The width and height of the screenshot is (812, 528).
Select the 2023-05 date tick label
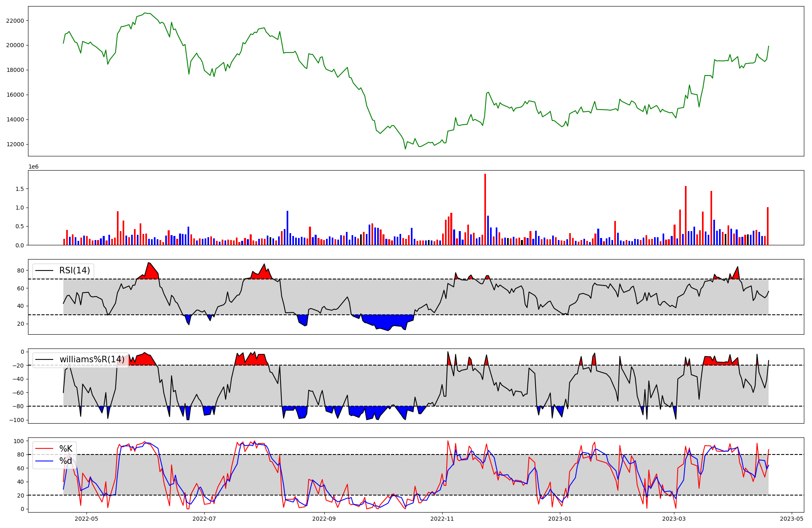pos(792,519)
